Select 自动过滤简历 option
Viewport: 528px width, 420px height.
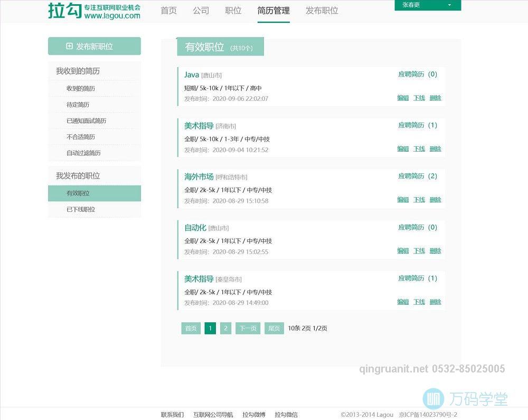click(81, 153)
